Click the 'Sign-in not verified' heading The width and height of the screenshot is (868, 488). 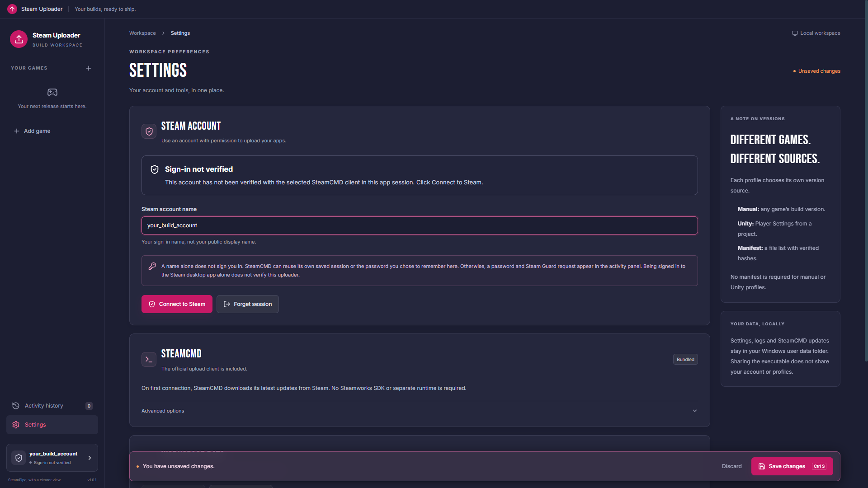tap(199, 169)
